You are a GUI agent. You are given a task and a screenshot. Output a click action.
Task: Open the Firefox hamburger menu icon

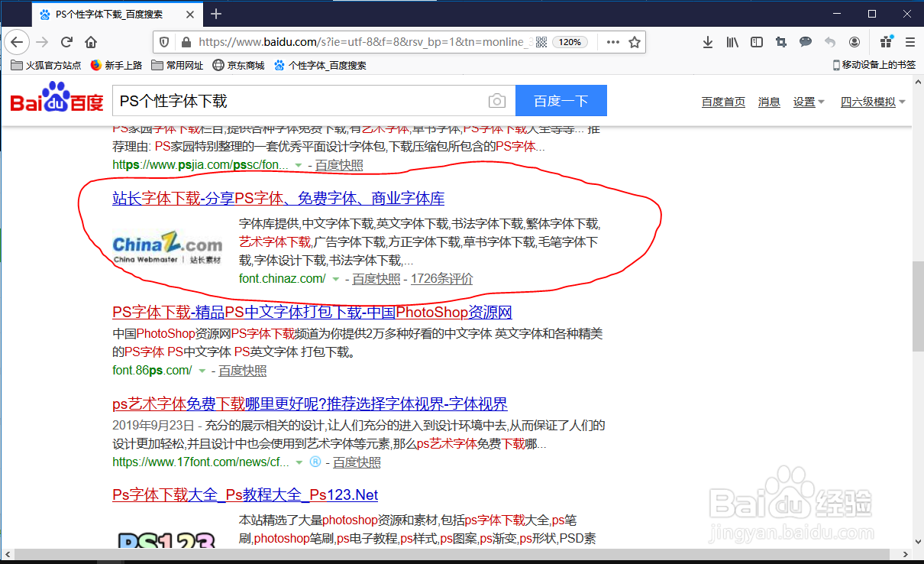tap(909, 43)
